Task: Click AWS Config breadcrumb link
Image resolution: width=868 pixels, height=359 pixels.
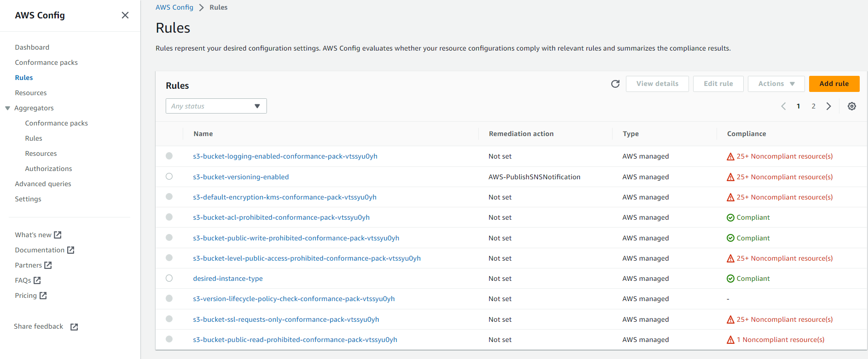Action: coord(174,7)
